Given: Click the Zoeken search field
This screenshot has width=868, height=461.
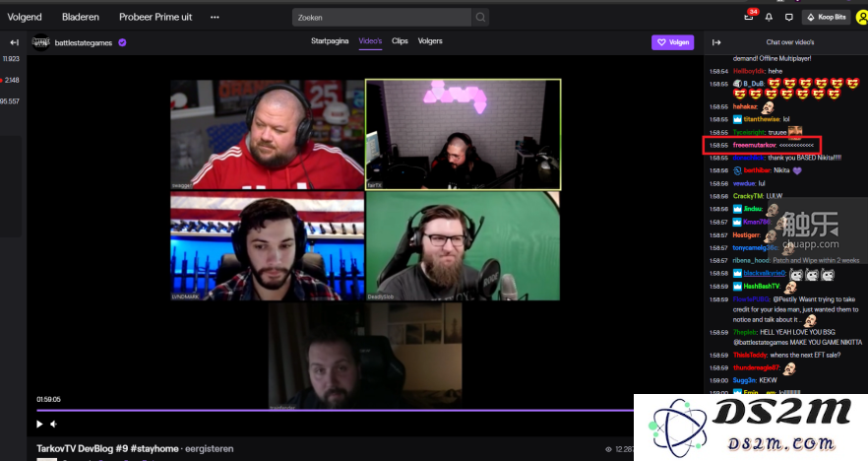Looking at the screenshot, I should click(382, 17).
